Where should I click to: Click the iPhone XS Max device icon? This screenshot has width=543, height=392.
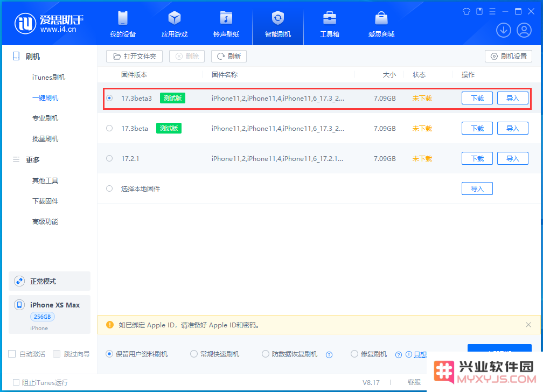(x=19, y=305)
